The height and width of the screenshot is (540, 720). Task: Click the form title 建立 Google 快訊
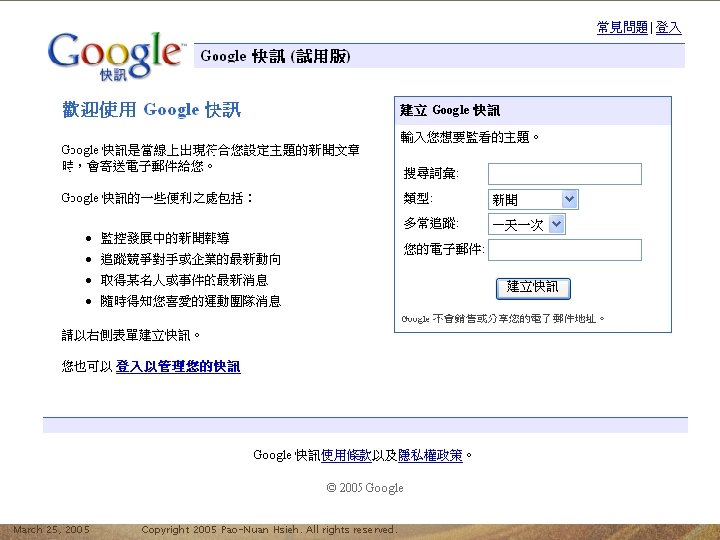pyautogui.click(x=450, y=110)
